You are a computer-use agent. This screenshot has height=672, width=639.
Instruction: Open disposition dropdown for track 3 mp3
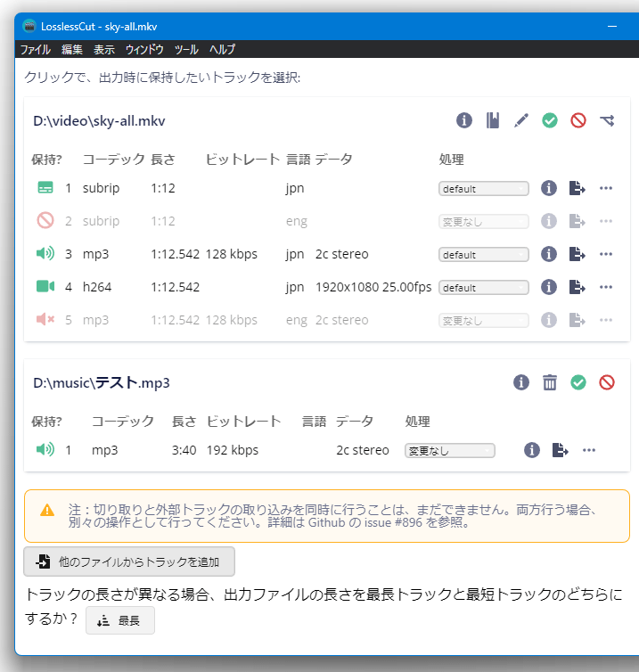point(484,255)
